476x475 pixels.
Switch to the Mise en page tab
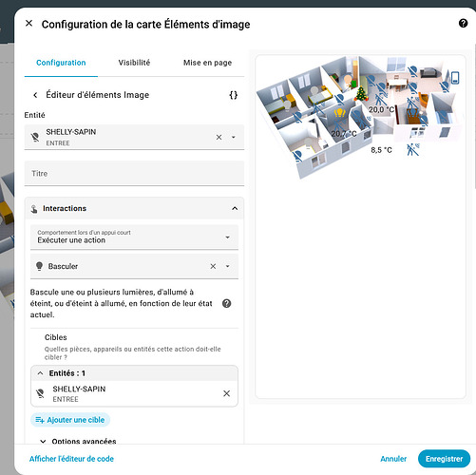click(x=207, y=63)
